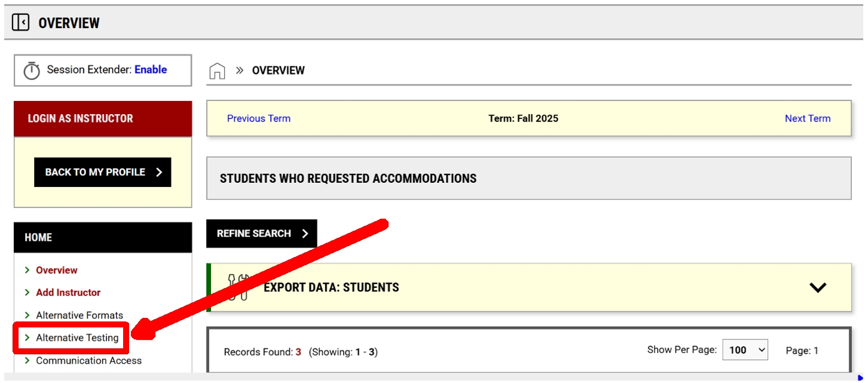This screenshot has height=383, width=868.
Task: Open the Alternative Formats page
Action: pyautogui.click(x=80, y=315)
